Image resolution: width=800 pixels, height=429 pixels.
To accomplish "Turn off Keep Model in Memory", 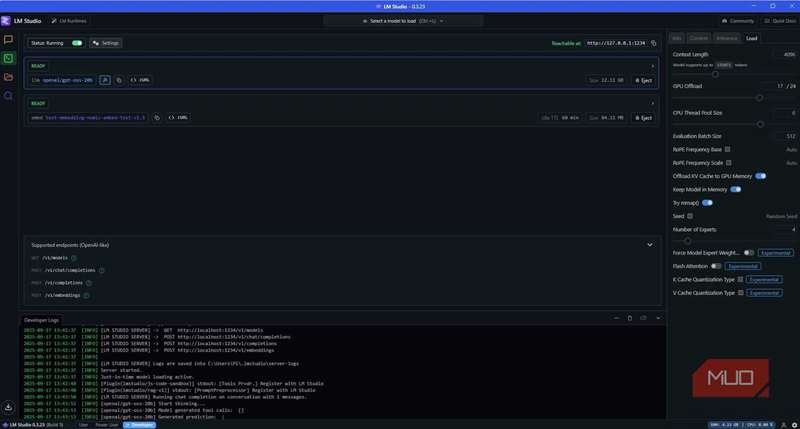I will [x=736, y=189].
